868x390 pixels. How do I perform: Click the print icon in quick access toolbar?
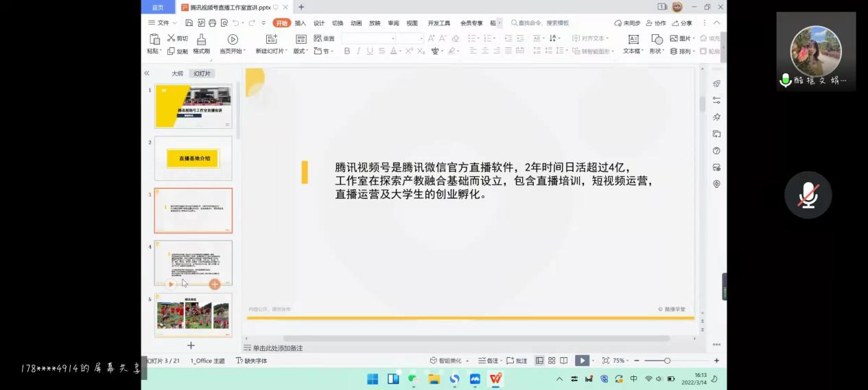click(212, 23)
